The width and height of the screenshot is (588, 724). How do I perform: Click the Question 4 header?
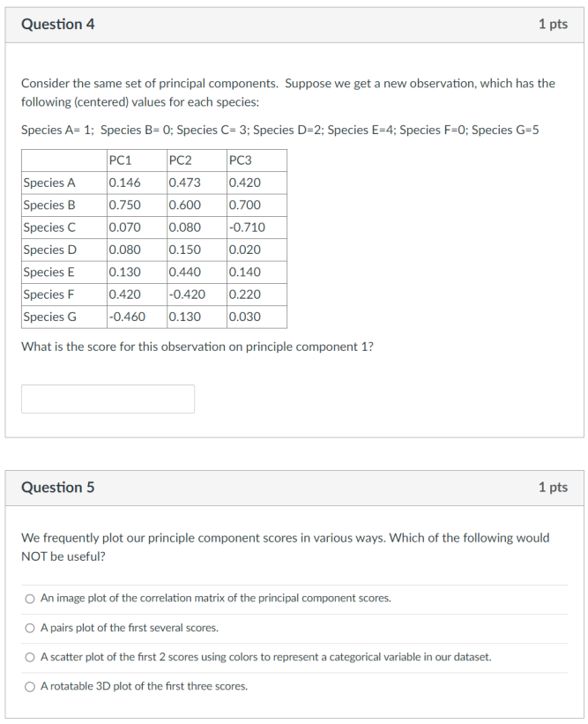(57, 24)
